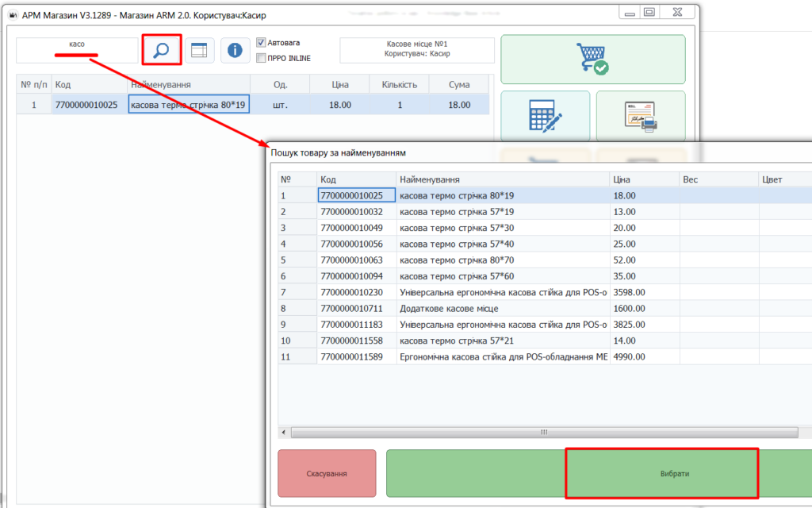Open the table view icon button

pos(199,50)
